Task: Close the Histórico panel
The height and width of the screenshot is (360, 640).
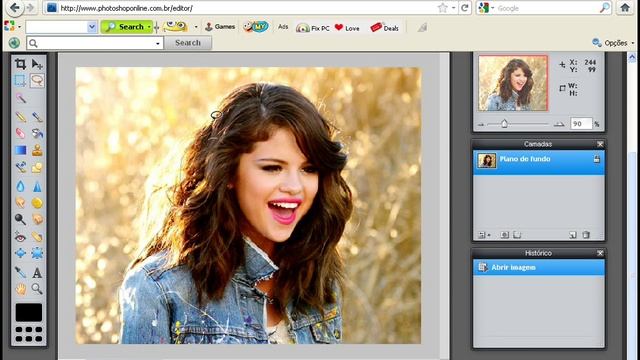Action: click(600, 253)
